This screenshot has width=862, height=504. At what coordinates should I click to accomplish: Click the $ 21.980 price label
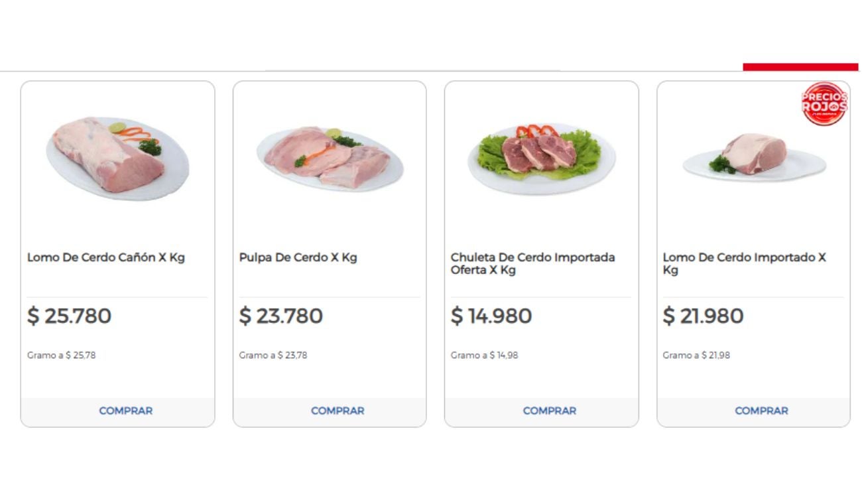tap(702, 316)
